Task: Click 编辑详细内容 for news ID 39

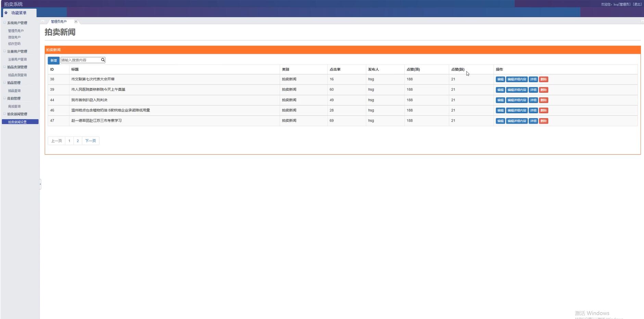Action: point(517,90)
